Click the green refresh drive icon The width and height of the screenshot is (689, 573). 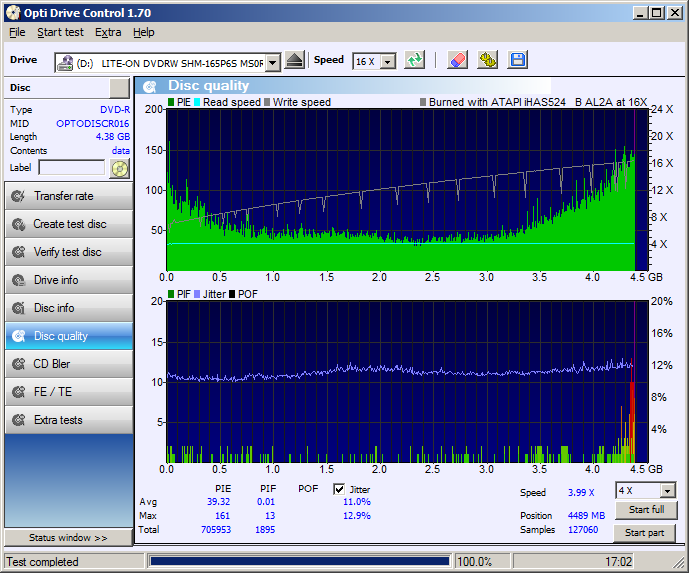414,60
